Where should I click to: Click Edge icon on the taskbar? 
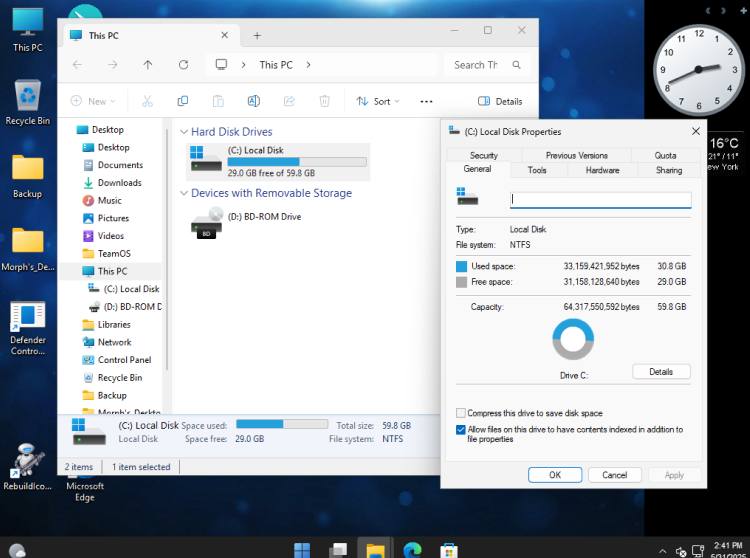point(412,550)
